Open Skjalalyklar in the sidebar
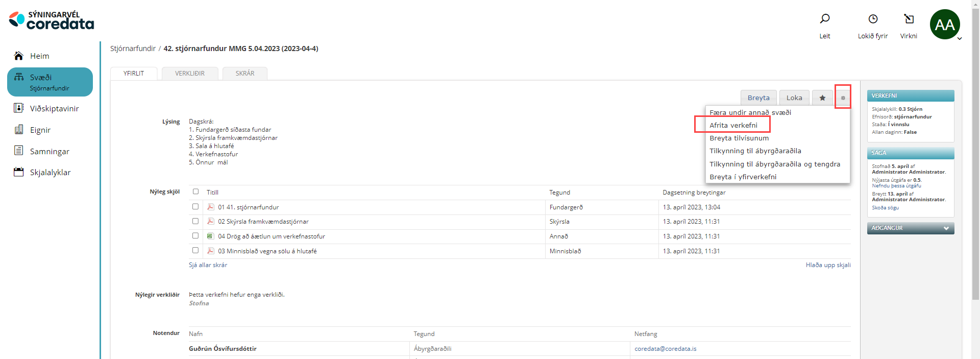Image resolution: width=980 pixels, height=359 pixels. tap(50, 173)
